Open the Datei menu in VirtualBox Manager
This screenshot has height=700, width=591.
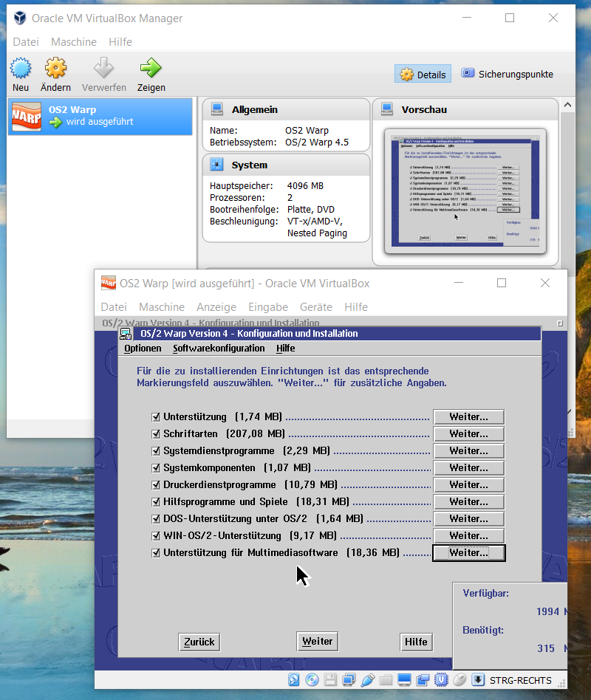tap(26, 42)
